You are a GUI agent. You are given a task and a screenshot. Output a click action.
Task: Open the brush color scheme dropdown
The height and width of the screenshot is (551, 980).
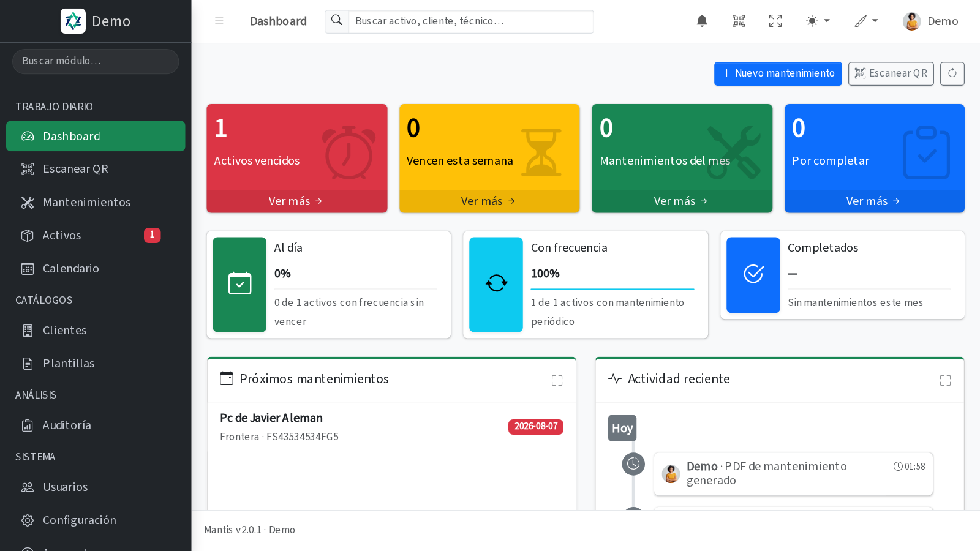pos(866,21)
